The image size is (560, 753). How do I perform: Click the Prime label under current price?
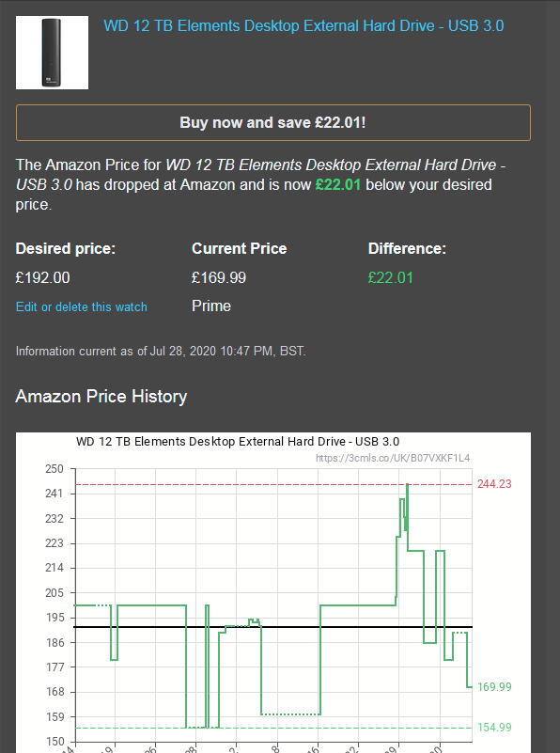pyautogui.click(x=211, y=306)
